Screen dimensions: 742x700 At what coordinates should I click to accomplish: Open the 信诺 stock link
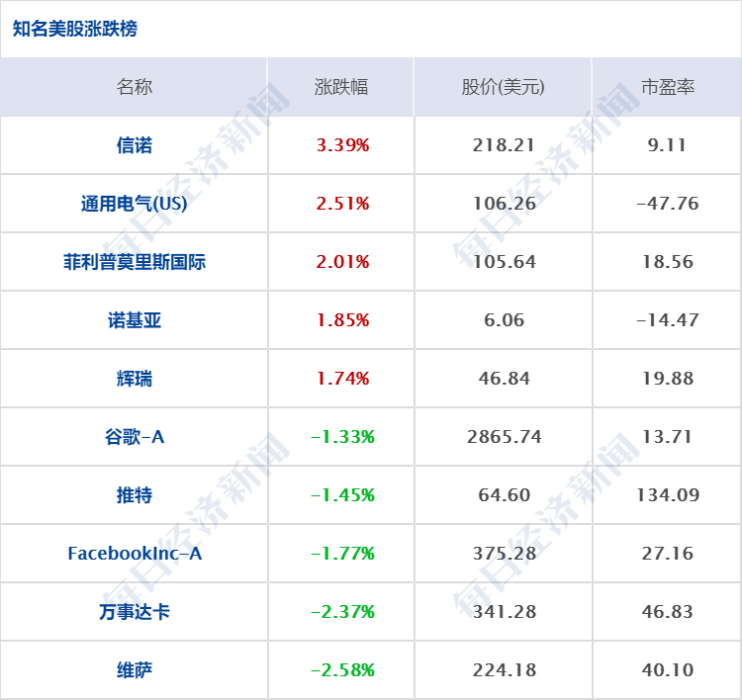135,145
